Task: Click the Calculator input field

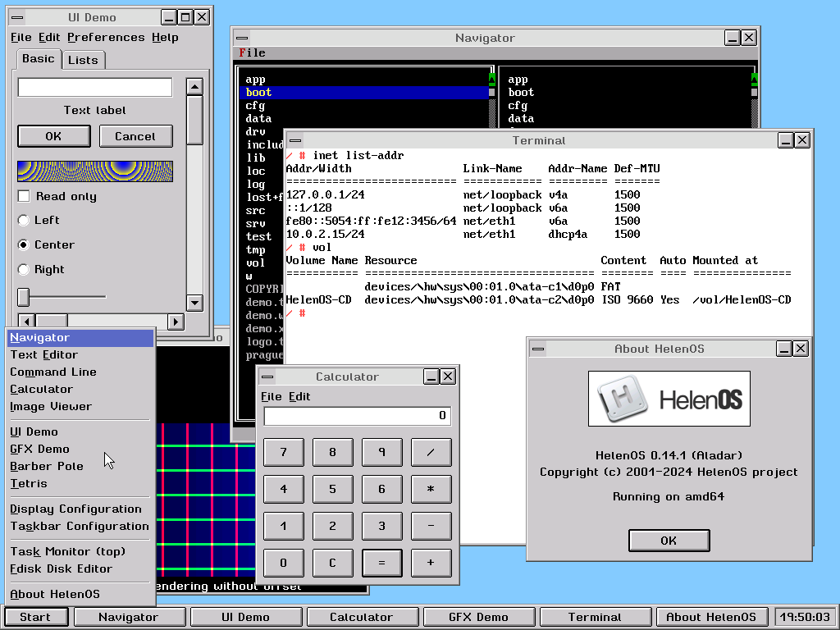Action: pyautogui.click(x=358, y=415)
